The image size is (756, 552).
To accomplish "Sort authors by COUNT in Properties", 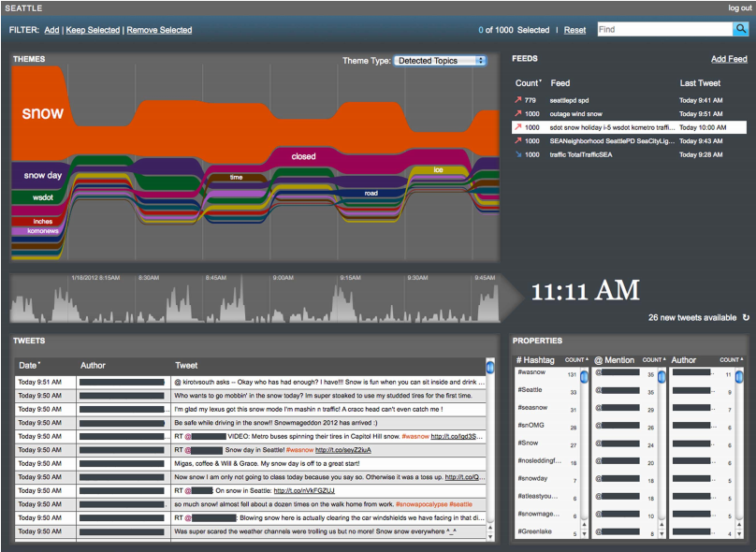I will [732, 359].
